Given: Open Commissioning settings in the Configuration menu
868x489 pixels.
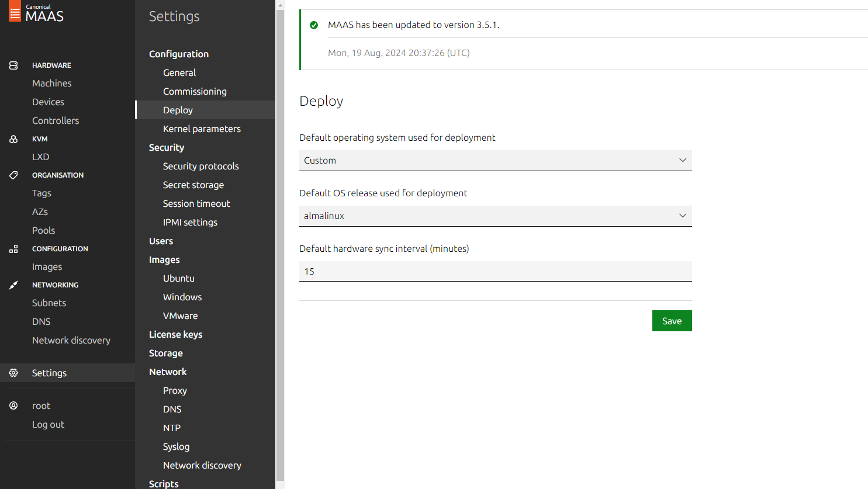Looking at the screenshot, I should click(x=195, y=91).
